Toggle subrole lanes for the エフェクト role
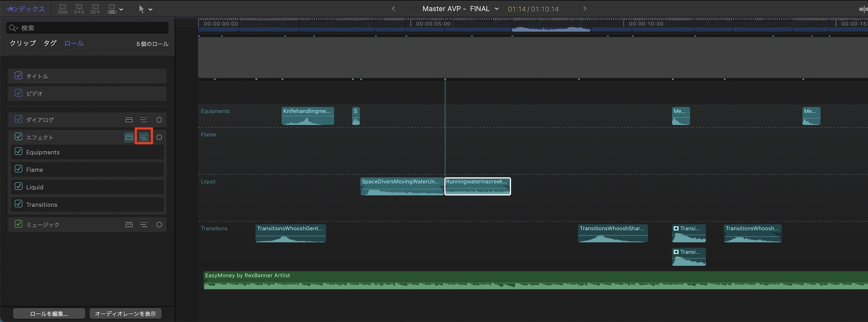 tap(144, 137)
